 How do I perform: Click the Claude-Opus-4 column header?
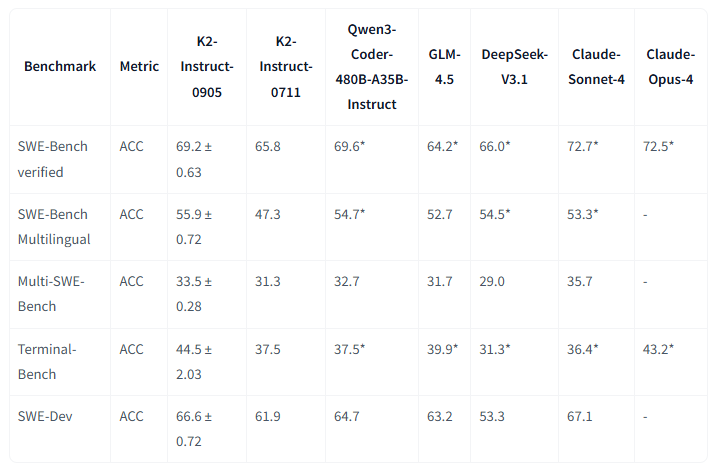point(670,66)
